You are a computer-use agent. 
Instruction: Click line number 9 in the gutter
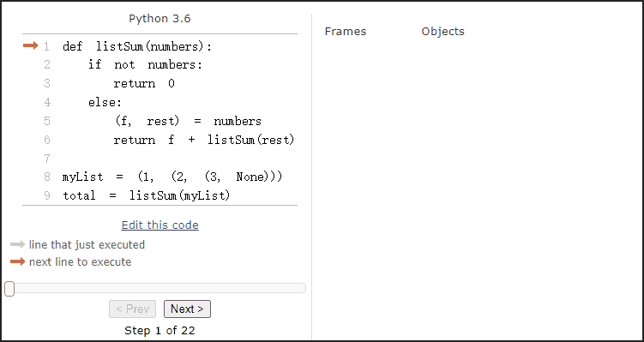[x=47, y=195]
